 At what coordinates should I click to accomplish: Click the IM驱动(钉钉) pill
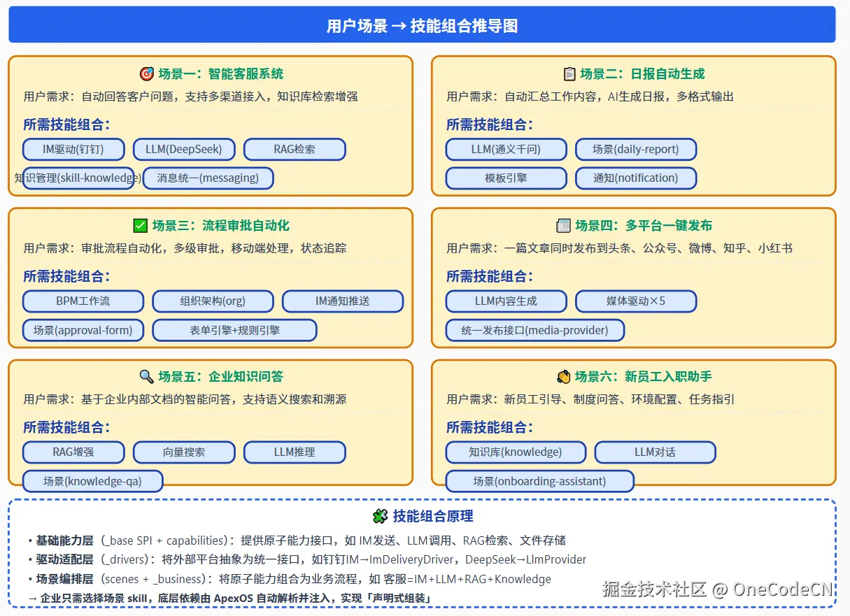coord(73,149)
